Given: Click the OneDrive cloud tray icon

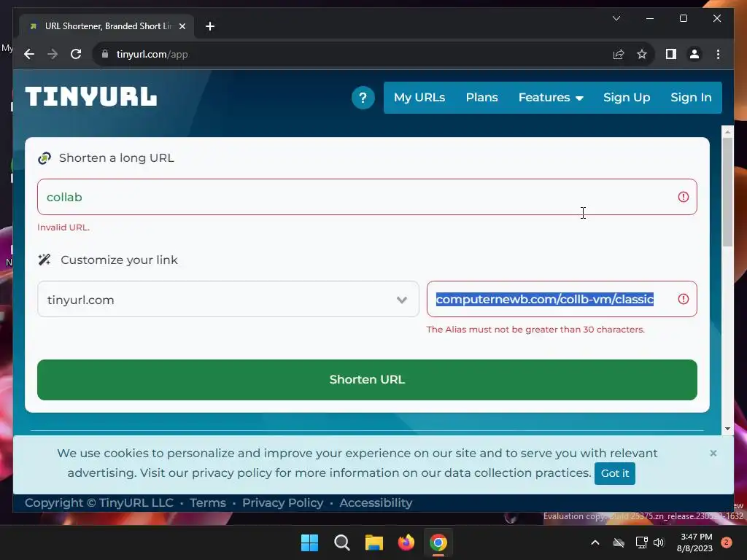Looking at the screenshot, I should [x=619, y=542].
